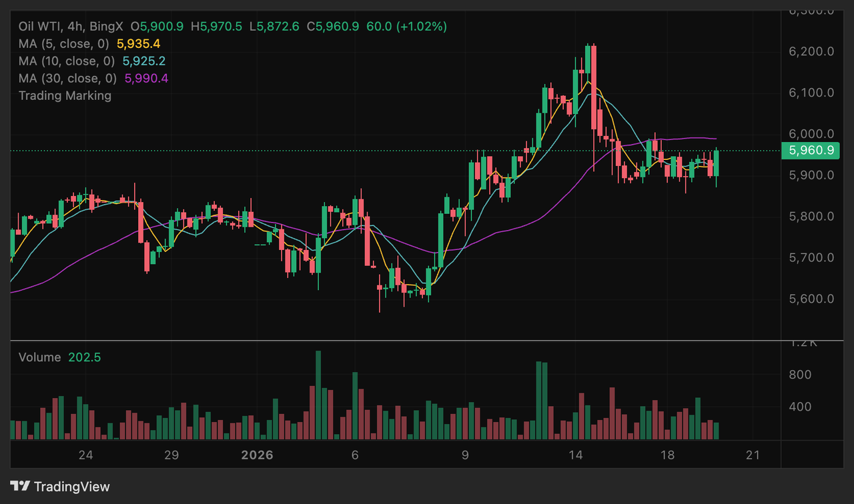Click the yellow MA value 5,935.4
Screen dimensions: 854x504
click(139, 44)
